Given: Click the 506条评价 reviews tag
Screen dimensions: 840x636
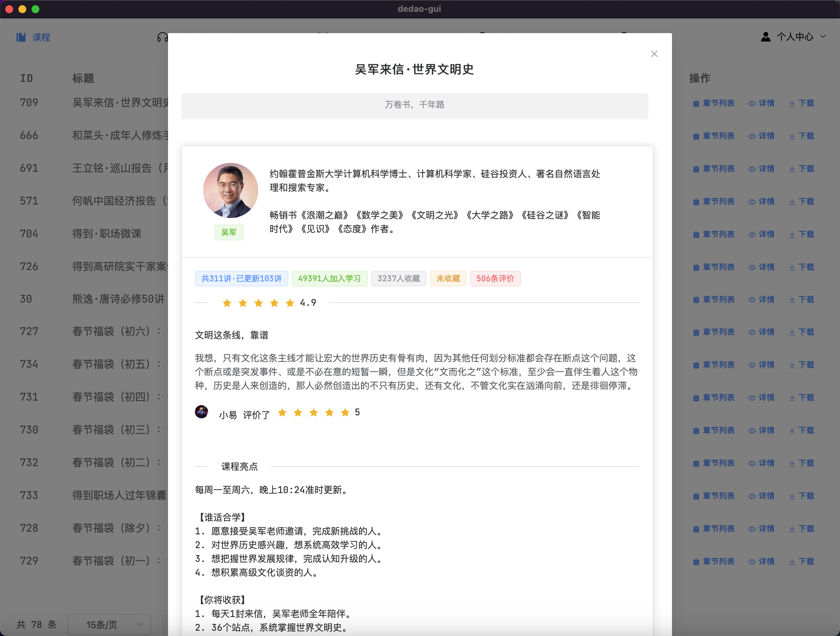Looking at the screenshot, I should pyautogui.click(x=495, y=279).
